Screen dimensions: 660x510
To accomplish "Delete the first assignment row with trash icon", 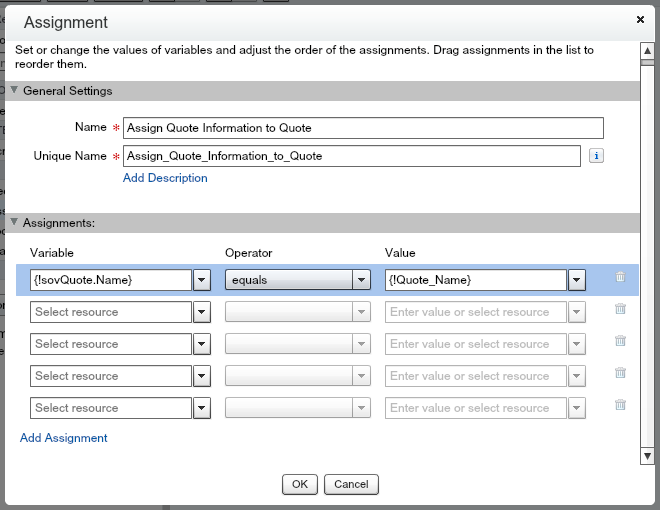I will click(x=620, y=277).
